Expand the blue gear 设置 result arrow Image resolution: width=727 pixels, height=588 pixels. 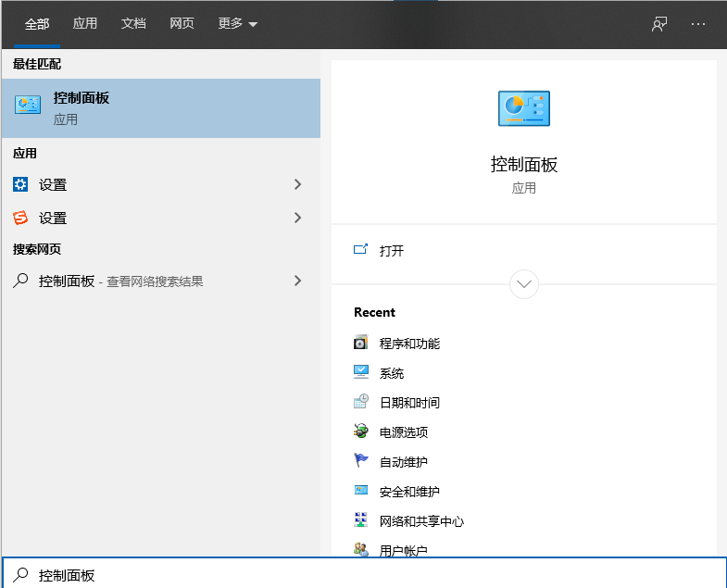297,184
